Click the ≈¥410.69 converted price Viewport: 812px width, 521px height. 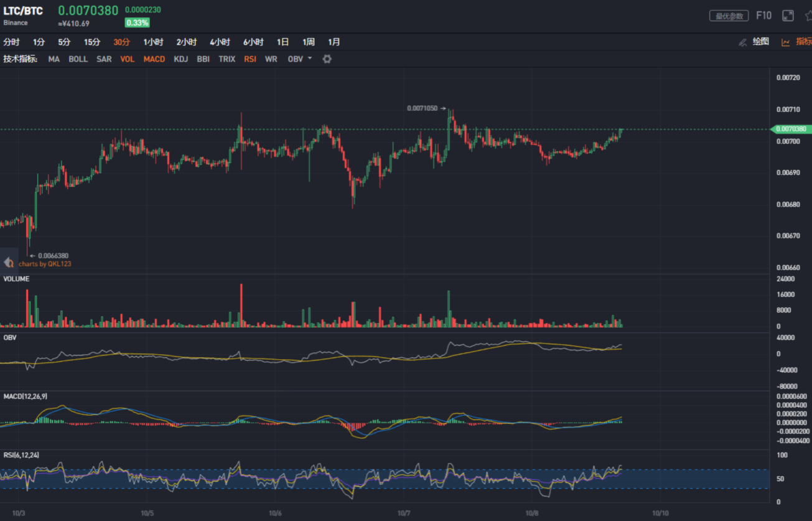(74, 24)
